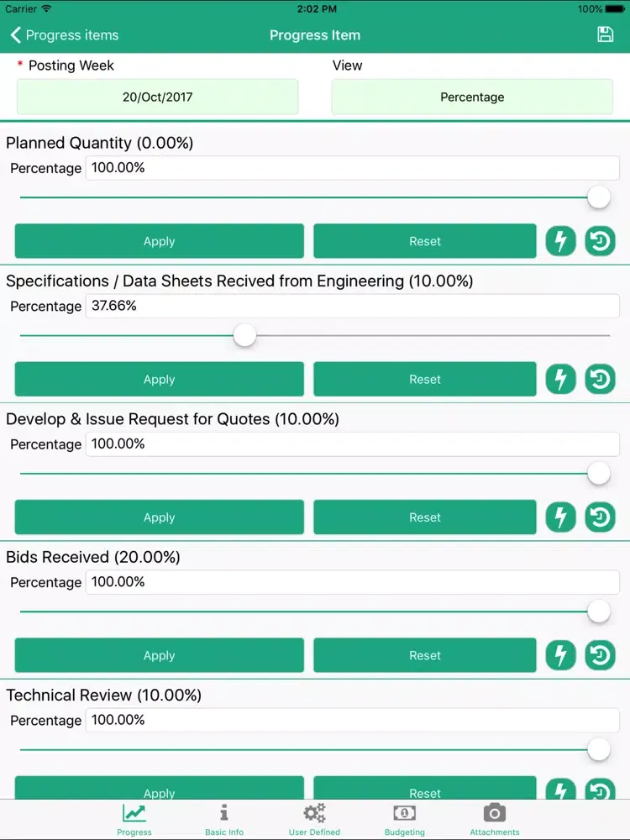
Task: Switch to the Progress tab
Action: click(134, 813)
